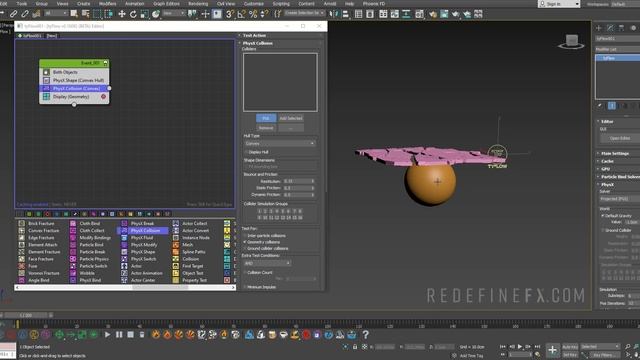The image size is (640, 360).
Task: Toggle the Display Hull checkbox
Action: point(246,152)
